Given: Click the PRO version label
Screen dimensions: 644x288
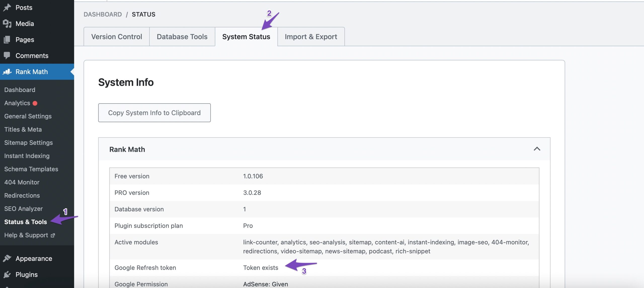Looking at the screenshot, I should (x=132, y=193).
